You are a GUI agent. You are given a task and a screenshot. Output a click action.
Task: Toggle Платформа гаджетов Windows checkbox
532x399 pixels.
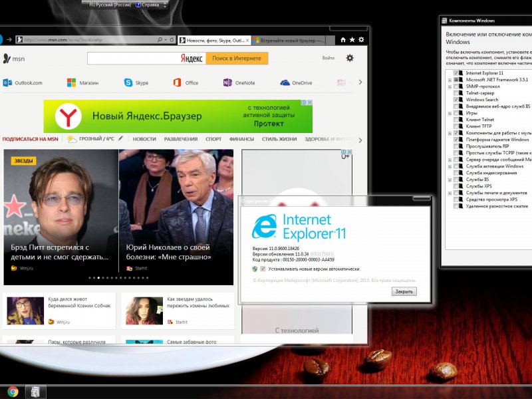456,140
